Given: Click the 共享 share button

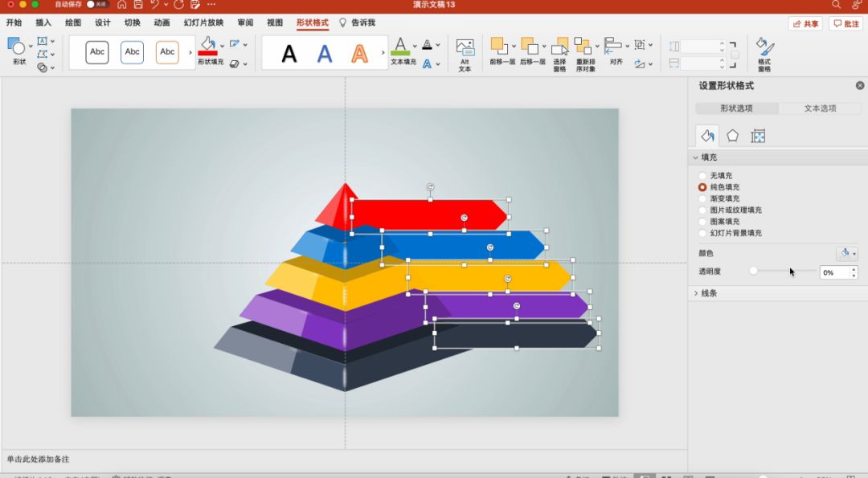Looking at the screenshot, I should [x=805, y=24].
